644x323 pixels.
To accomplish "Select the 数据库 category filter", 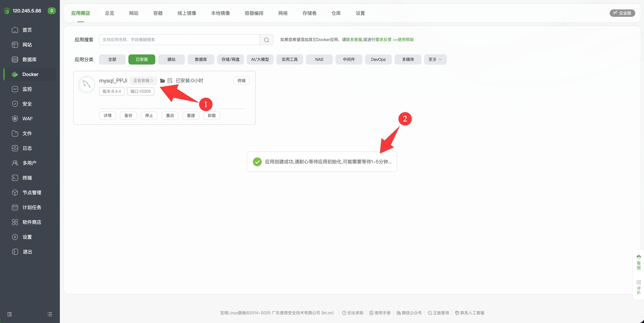I will tap(201, 59).
